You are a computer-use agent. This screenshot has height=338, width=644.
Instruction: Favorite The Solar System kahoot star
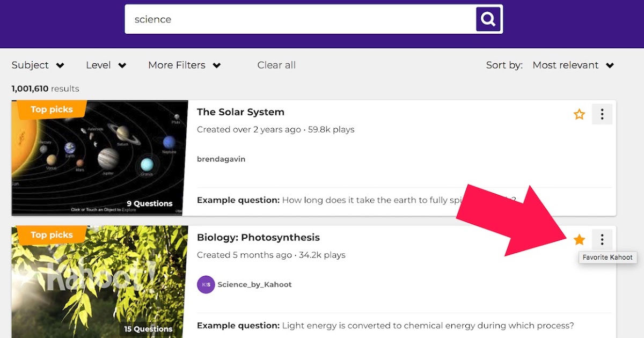pyautogui.click(x=579, y=114)
